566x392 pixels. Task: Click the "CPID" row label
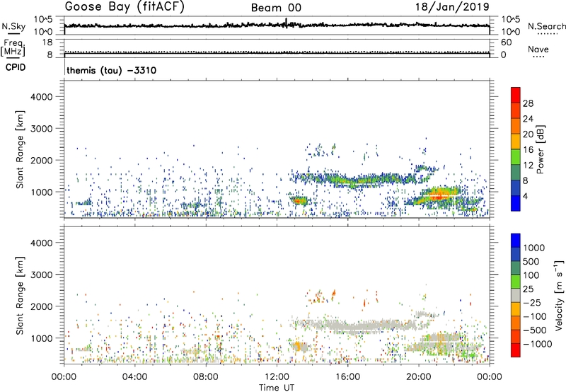(x=16, y=67)
